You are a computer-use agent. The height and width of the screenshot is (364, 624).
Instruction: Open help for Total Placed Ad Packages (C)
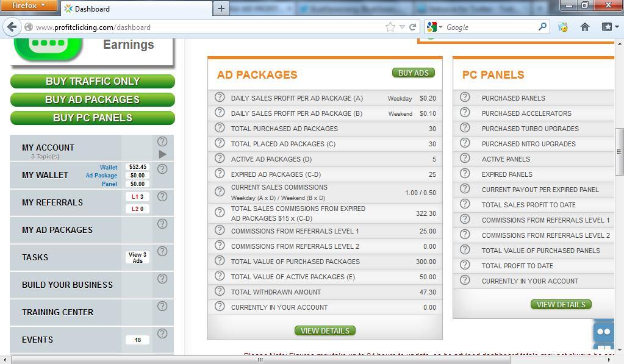click(x=220, y=143)
